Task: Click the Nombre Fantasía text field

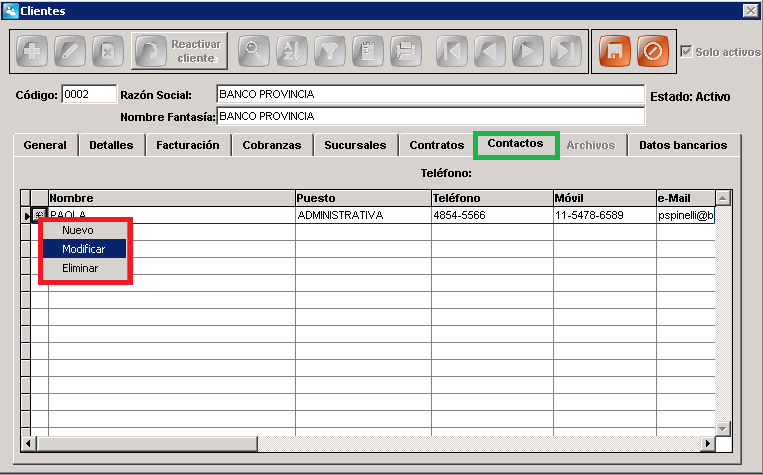Action: tap(431, 116)
